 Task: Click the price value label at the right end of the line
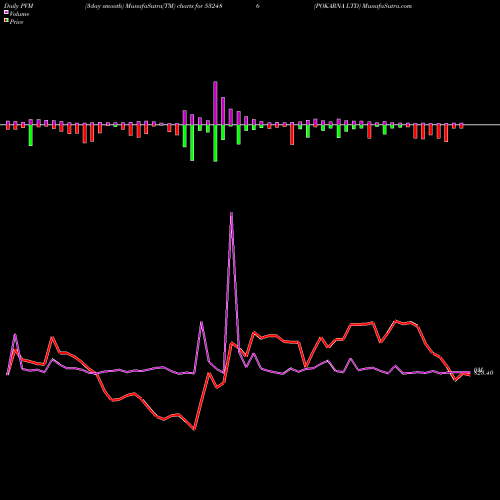(x=483, y=373)
